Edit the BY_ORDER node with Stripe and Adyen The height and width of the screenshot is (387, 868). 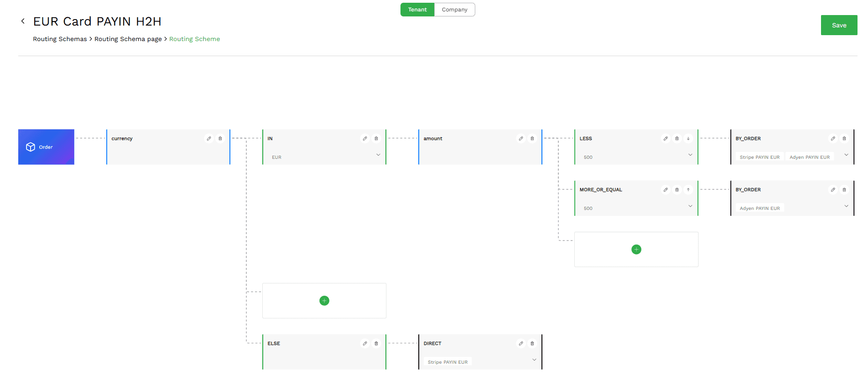[x=833, y=138]
